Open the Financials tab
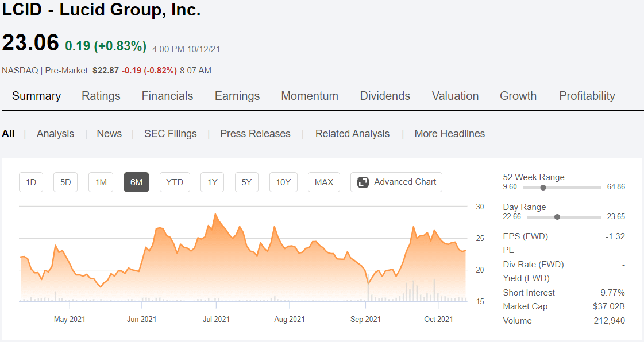The height and width of the screenshot is (342, 644). tap(167, 96)
